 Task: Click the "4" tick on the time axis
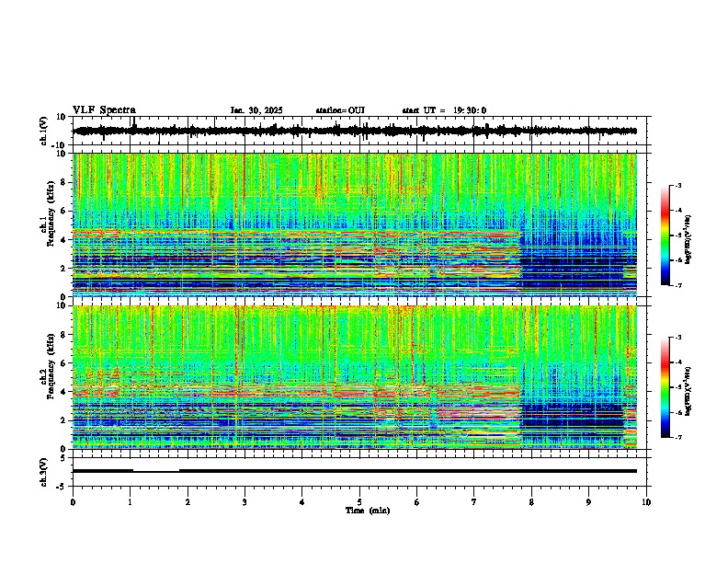302,502
